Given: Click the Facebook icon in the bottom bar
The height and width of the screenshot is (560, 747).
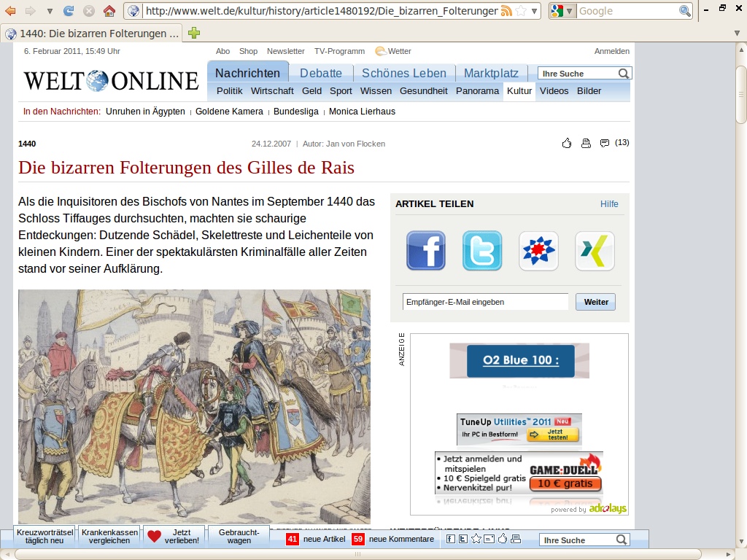Looking at the screenshot, I should point(450,539).
